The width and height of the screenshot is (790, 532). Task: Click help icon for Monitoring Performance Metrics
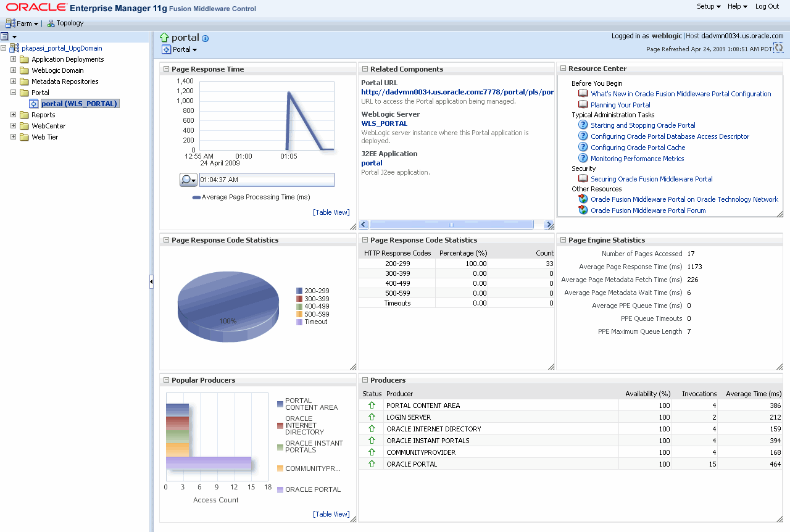click(x=583, y=158)
